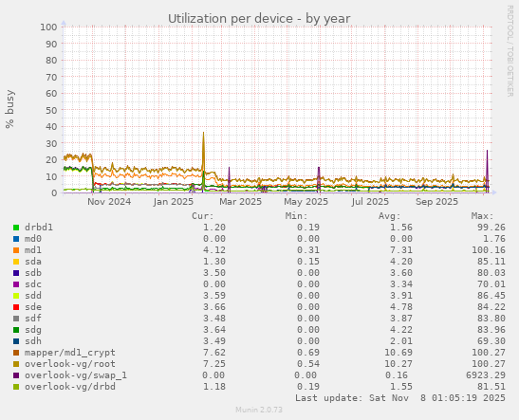This screenshot has width=519, height=420.
Task: Select the 'overlook-vg/drbd' legend label
Action: [70, 386]
